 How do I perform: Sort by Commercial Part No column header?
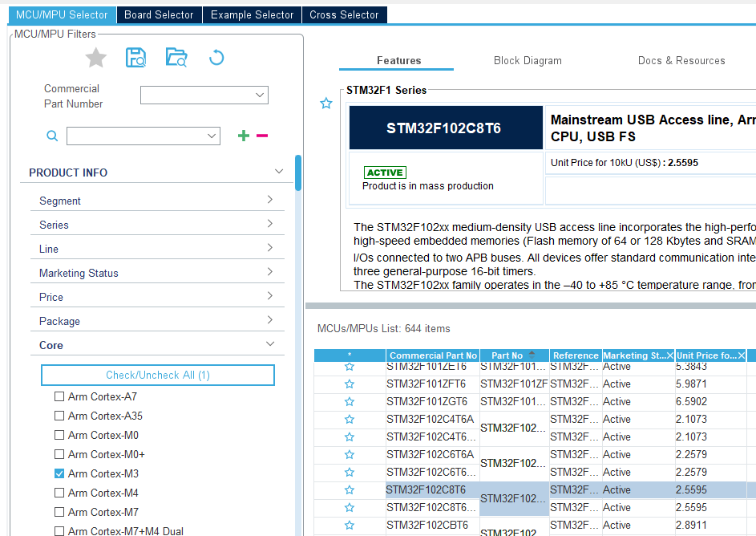[433, 355]
